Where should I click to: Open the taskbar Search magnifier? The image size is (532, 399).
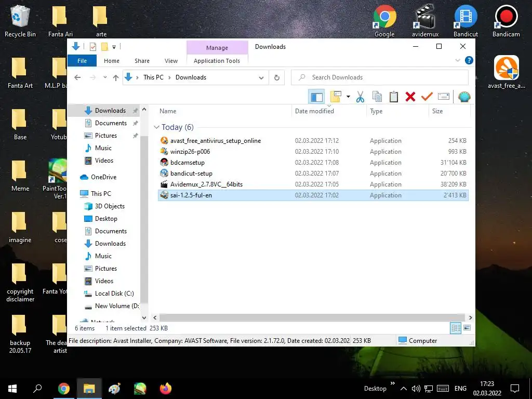pyautogui.click(x=37, y=389)
